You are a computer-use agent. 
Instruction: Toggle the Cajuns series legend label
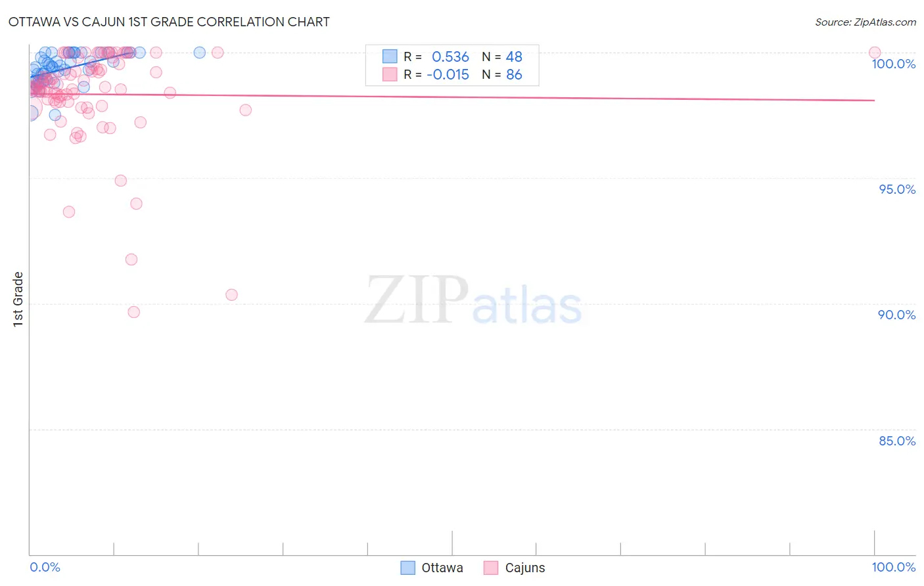pyautogui.click(x=525, y=568)
